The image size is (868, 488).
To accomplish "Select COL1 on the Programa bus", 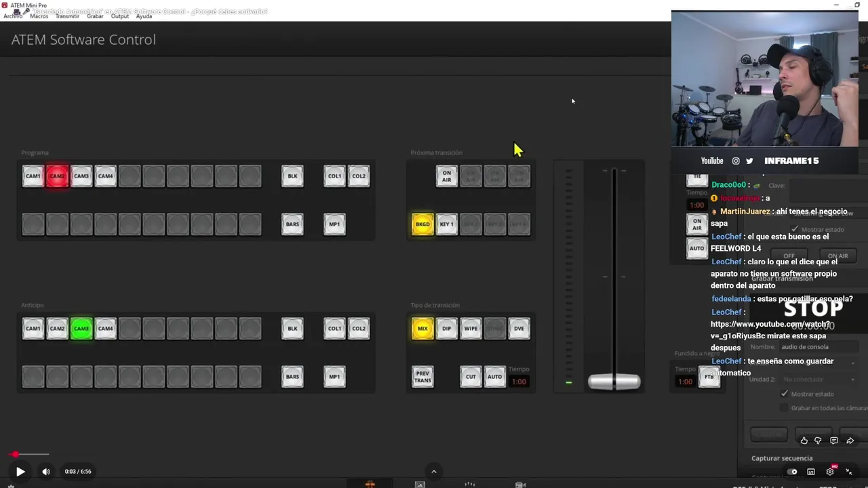I will click(x=334, y=176).
